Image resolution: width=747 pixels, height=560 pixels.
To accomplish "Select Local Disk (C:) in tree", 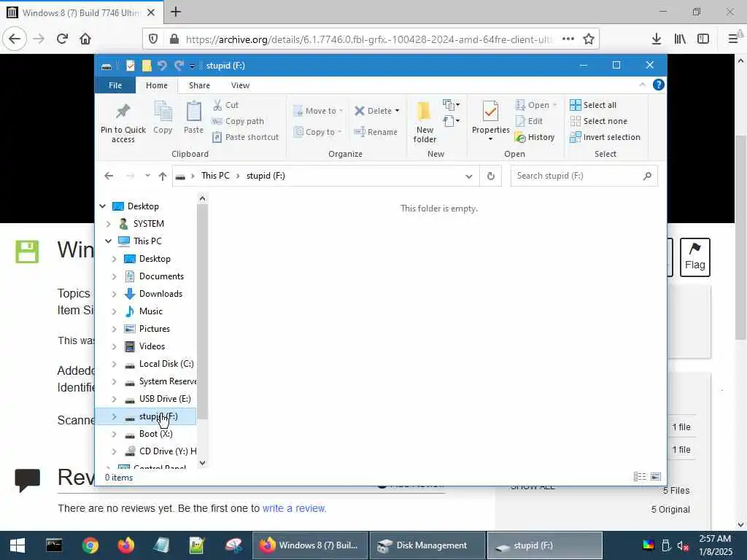I will pos(166,364).
